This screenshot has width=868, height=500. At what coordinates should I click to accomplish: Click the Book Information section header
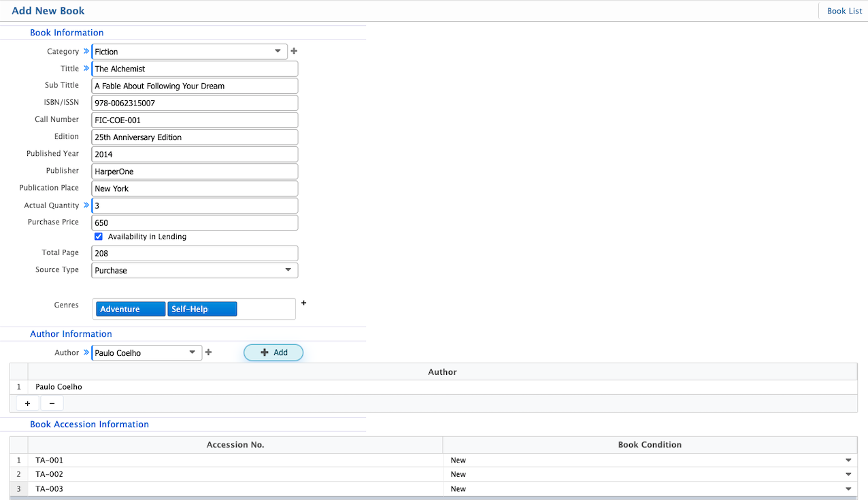pos(66,32)
